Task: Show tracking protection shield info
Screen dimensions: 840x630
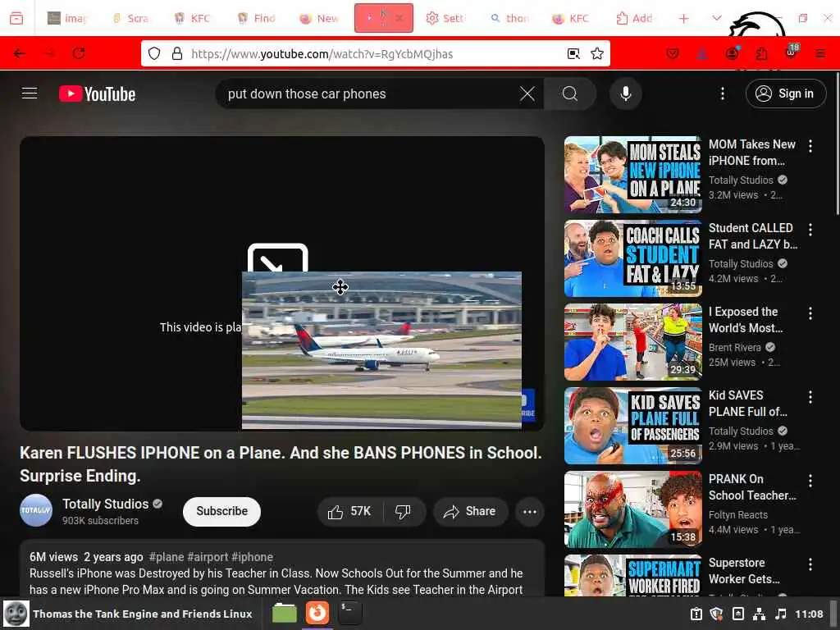Action: tap(154, 53)
